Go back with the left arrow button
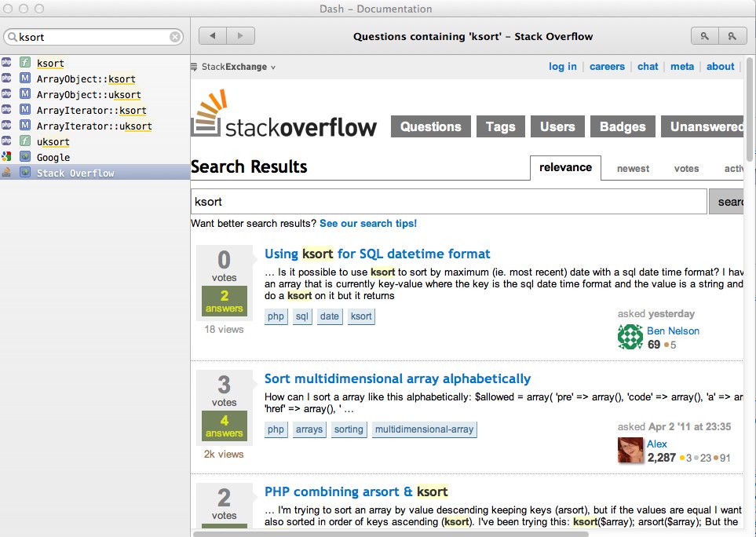756x537 pixels. pos(213,35)
